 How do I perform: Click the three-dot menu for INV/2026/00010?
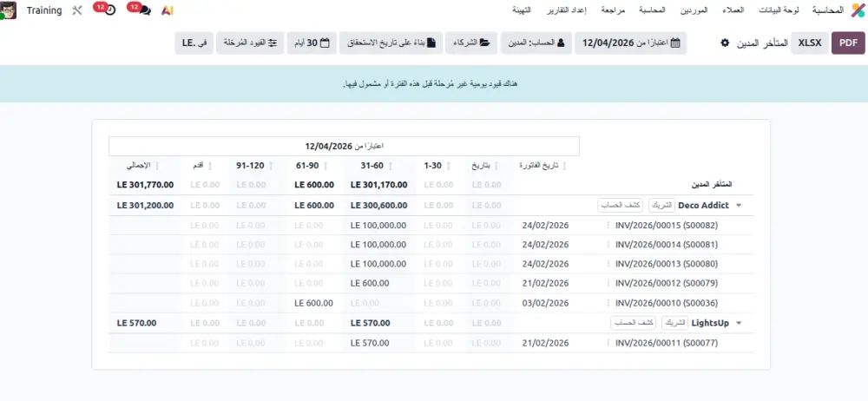pyautogui.click(x=608, y=303)
